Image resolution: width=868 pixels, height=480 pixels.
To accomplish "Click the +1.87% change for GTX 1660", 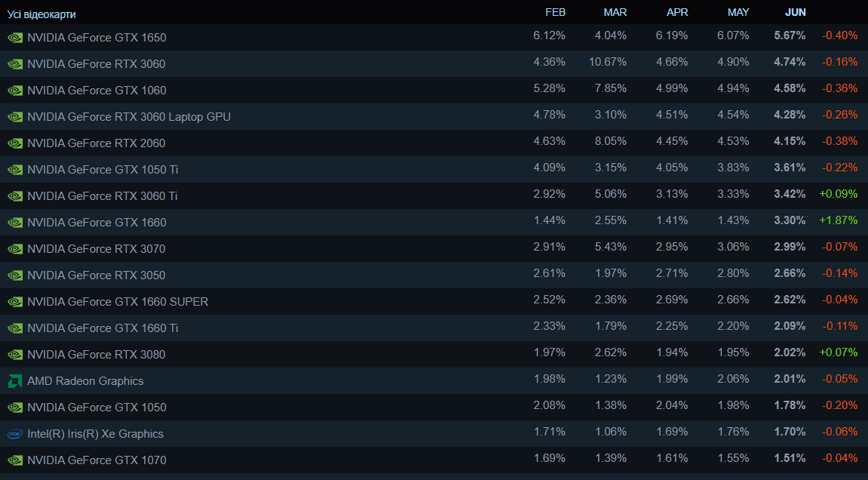I will [x=838, y=220].
